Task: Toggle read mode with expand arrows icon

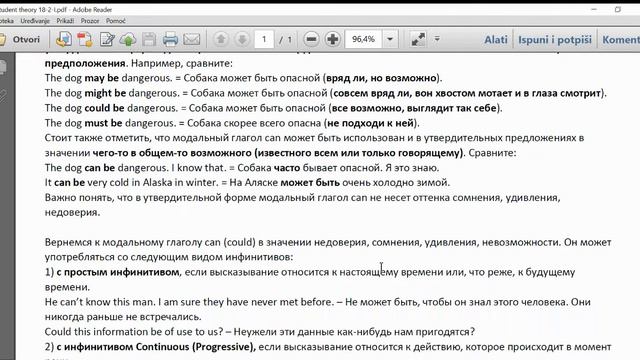Action: point(418,39)
